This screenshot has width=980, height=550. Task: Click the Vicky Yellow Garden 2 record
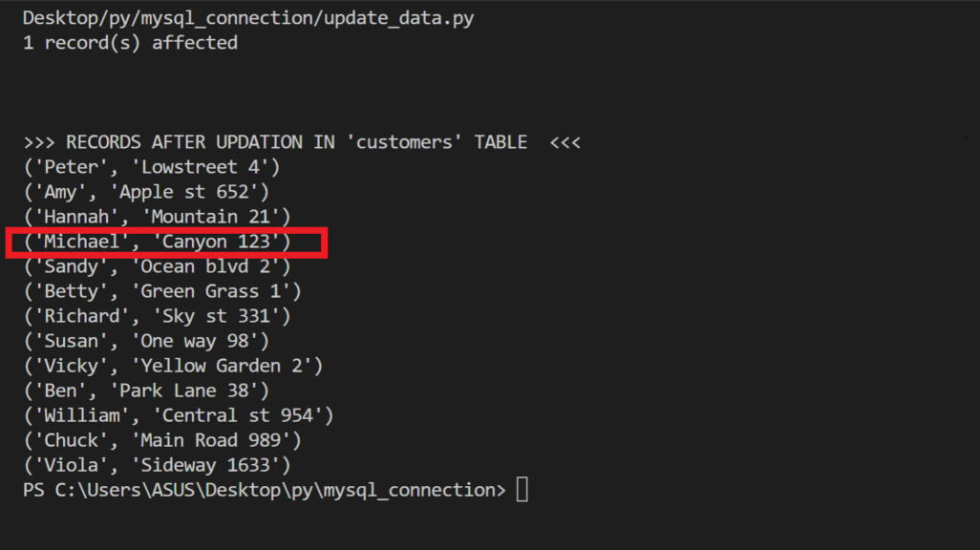coord(173,366)
